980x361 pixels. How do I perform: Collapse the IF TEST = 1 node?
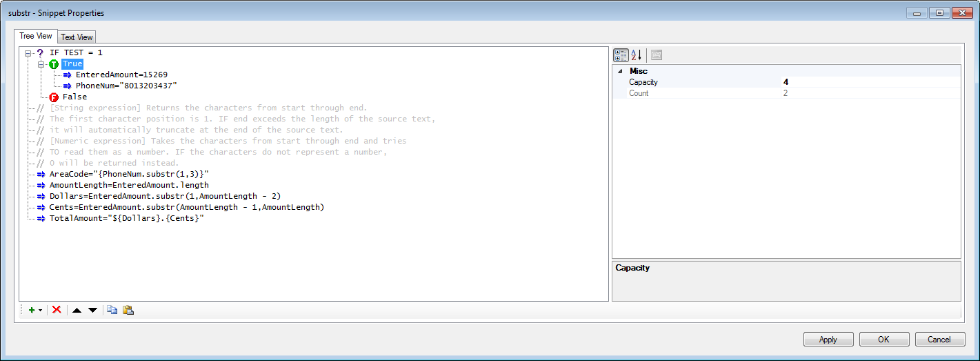28,53
